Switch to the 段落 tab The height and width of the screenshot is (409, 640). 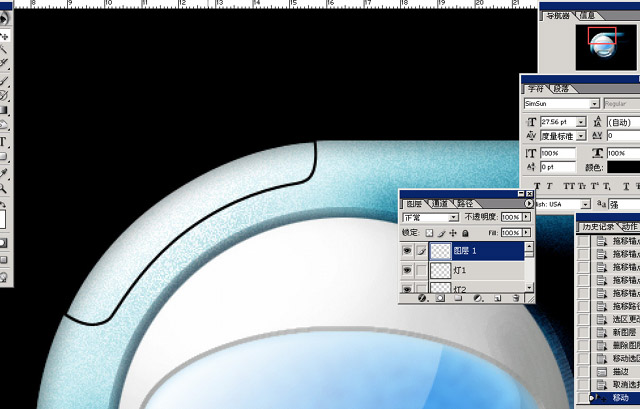[x=561, y=89]
